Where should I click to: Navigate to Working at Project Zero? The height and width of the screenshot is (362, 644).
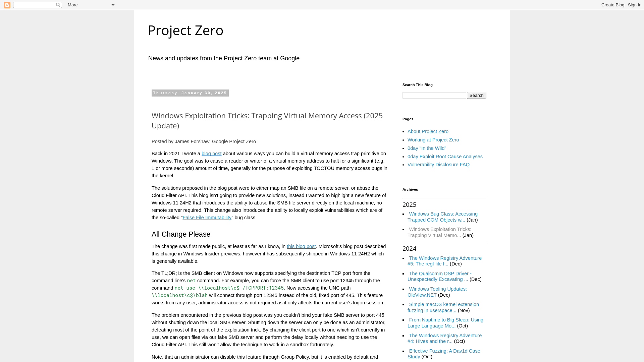coord(433,139)
